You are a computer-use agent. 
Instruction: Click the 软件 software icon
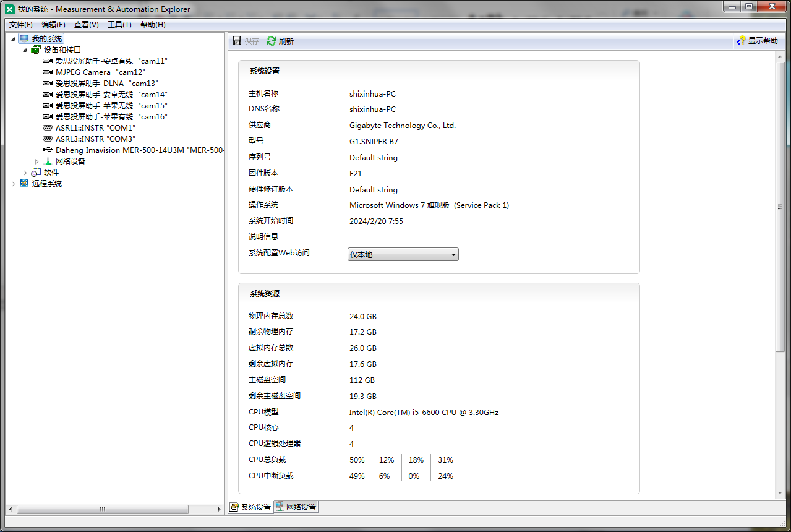tap(36, 173)
